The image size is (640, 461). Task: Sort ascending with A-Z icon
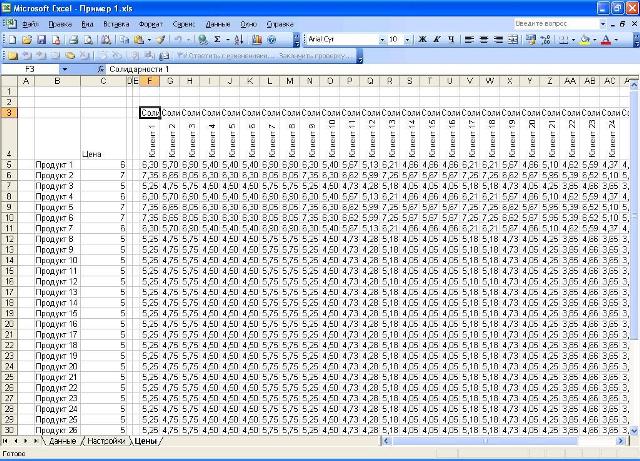[239, 40]
